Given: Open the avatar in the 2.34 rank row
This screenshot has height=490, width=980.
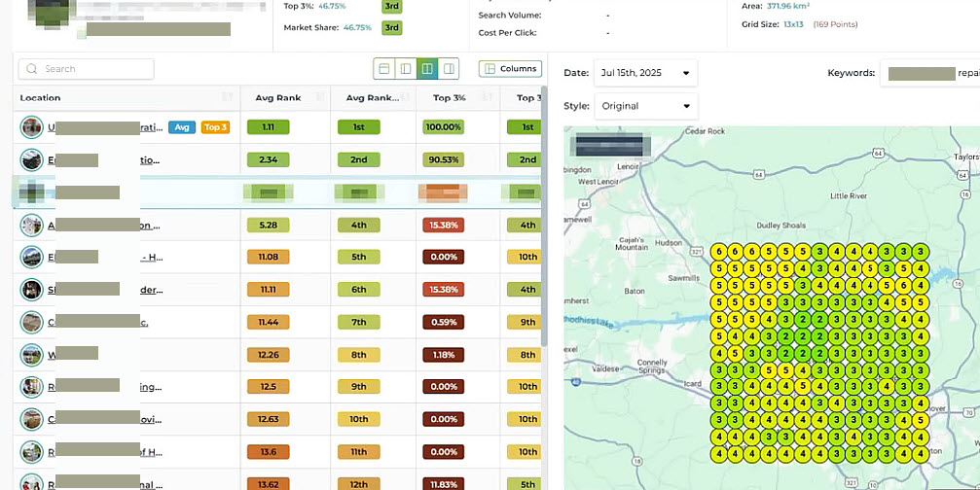Looking at the screenshot, I should (x=31, y=159).
